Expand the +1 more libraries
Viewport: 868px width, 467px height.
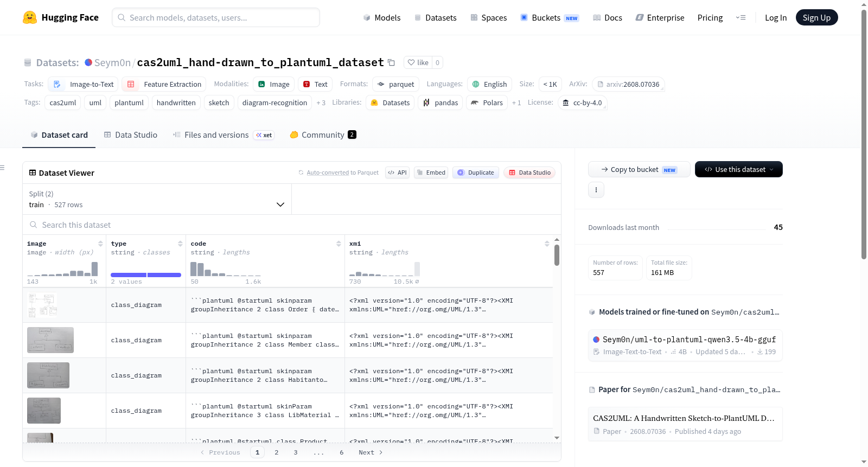(516, 103)
